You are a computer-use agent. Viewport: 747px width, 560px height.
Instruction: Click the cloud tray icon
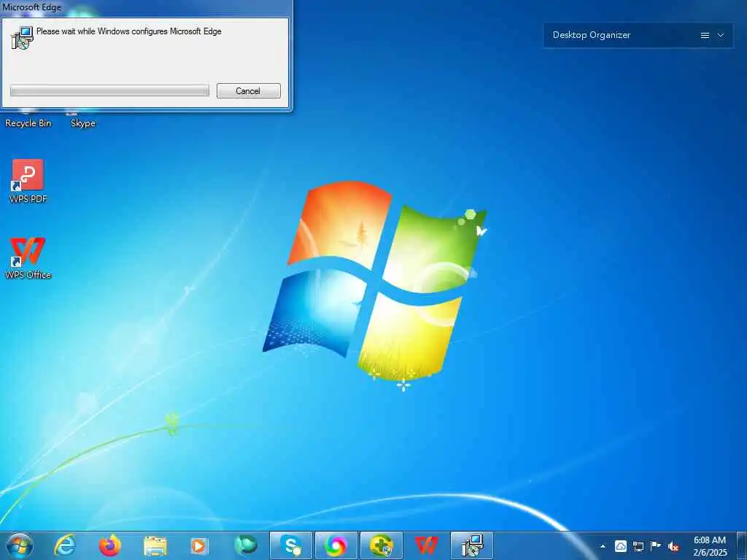pos(620,546)
